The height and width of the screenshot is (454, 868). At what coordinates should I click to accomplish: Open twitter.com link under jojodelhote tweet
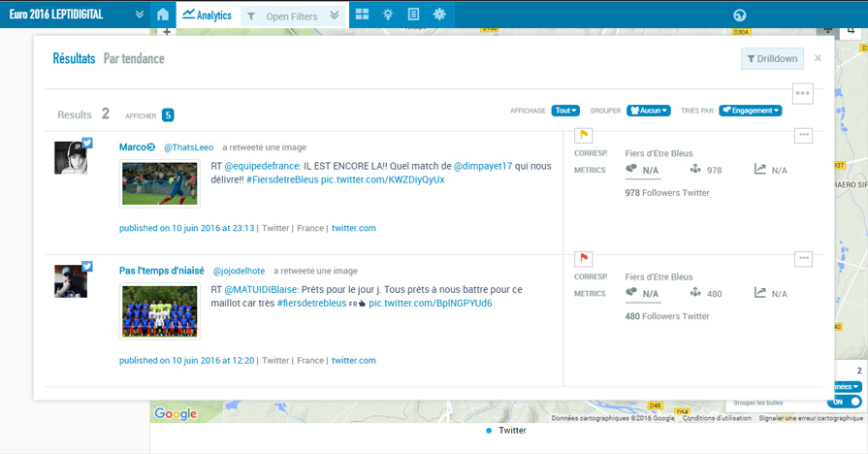coord(354,361)
